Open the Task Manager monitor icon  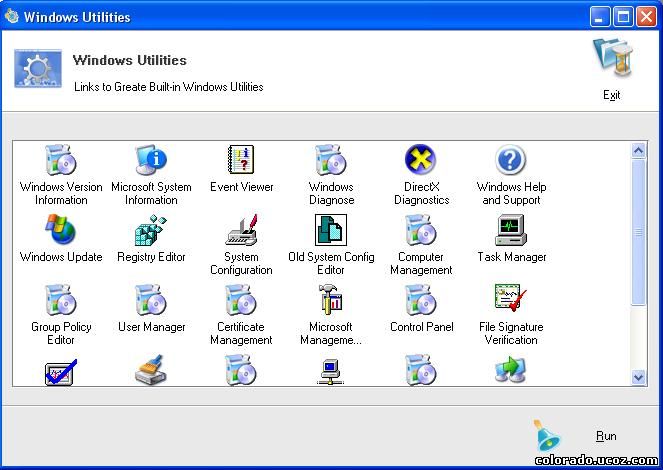point(510,230)
